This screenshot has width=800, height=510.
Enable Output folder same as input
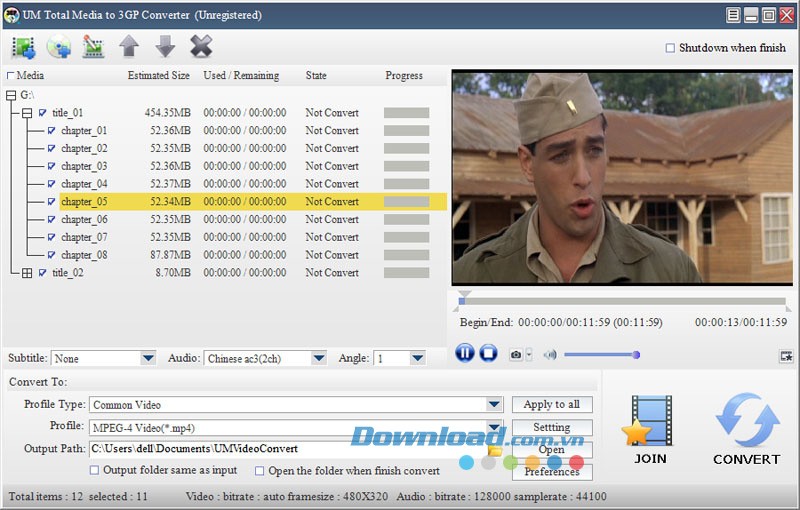point(94,470)
